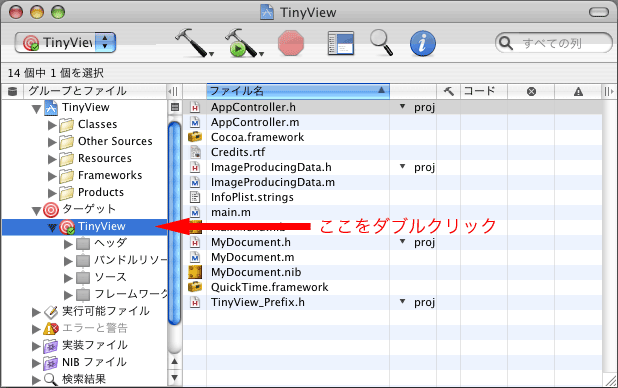
Task: Select the フレームワーク build phase
Action: coord(131,294)
